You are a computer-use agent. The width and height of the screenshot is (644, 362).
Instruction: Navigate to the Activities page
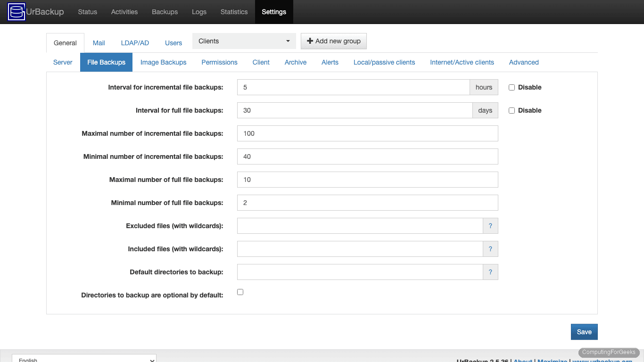click(x=124, y=12)
